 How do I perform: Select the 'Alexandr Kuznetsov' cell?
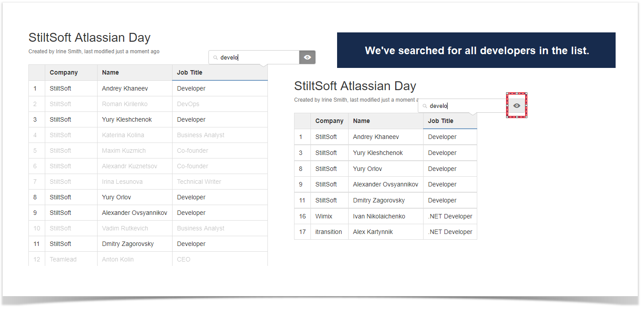pos(135,166)
